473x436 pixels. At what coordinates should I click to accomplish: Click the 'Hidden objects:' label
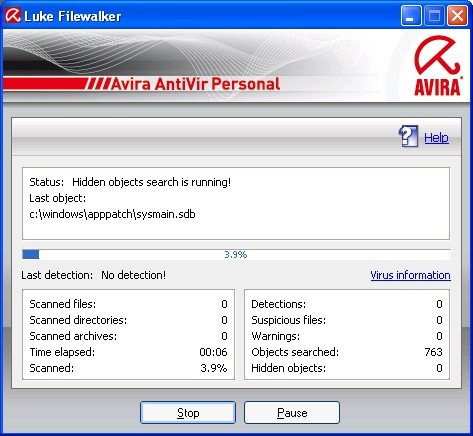[x=288, y=368]
